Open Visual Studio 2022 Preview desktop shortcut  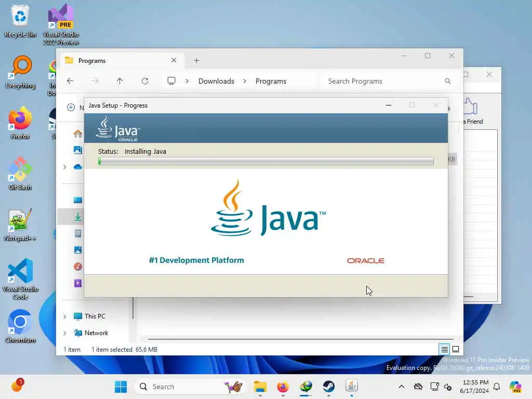[61, 24]
